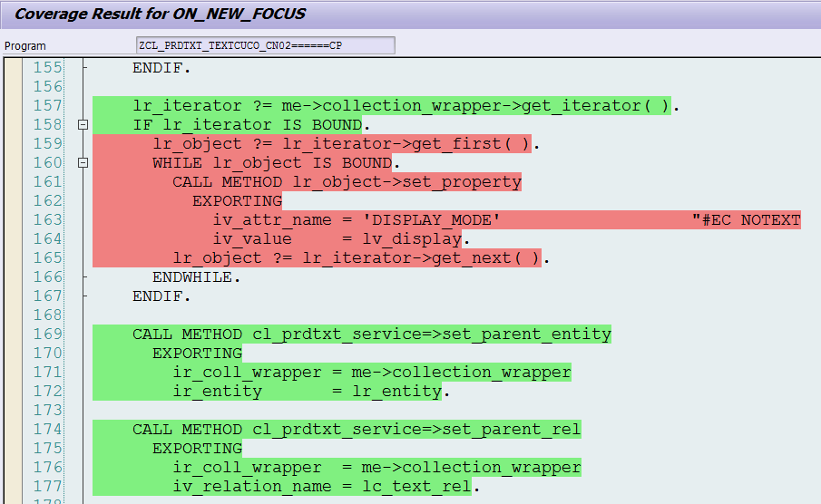Click the EXPORTING keyword on line 170
821x504 pixels.
coord(198,354)
